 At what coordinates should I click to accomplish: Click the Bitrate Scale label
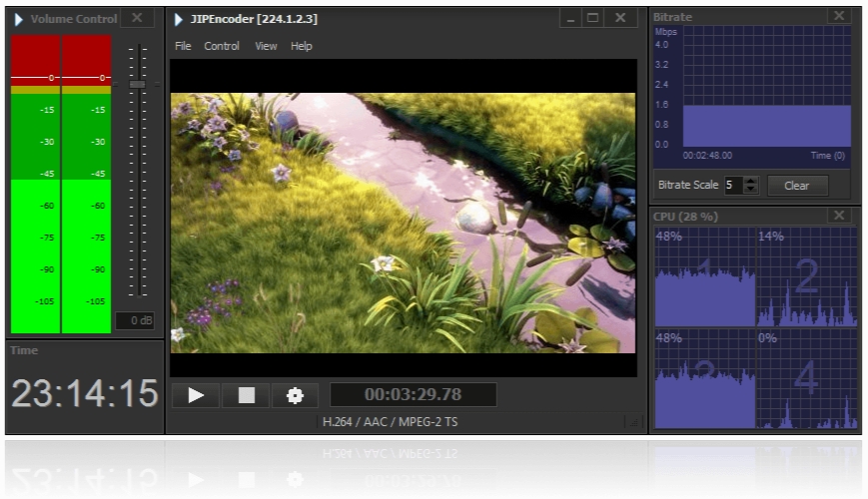tap(688, 185)
